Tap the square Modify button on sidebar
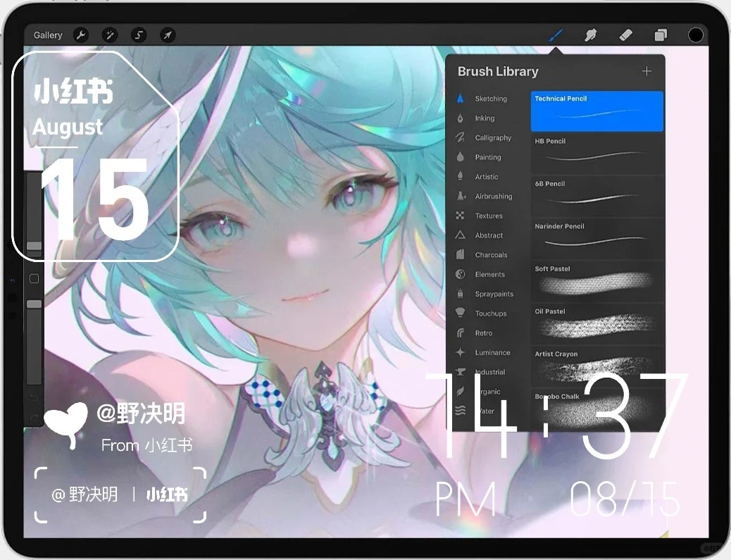Viewport: 731px width, 560px height. (34, 278)
